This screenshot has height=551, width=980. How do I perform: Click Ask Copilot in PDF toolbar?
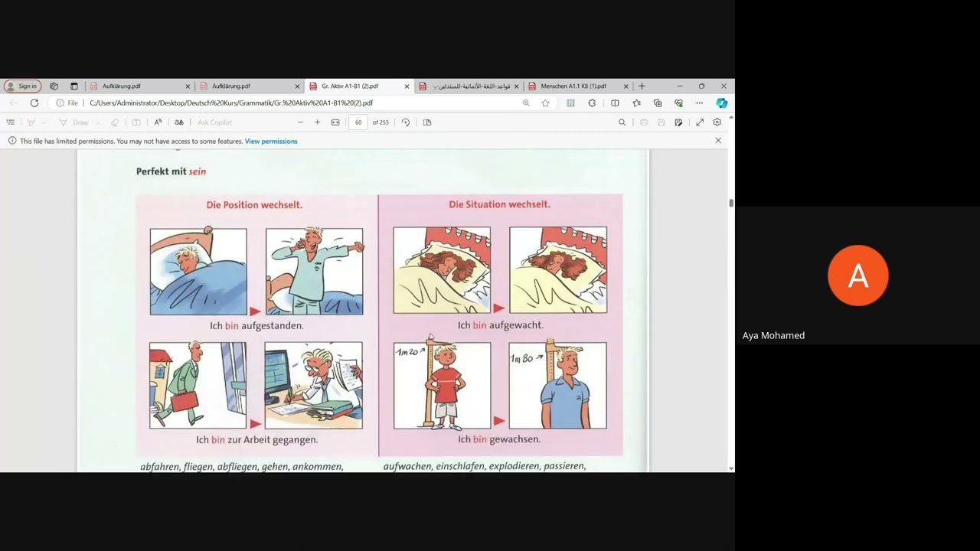(x=214, y=122)
